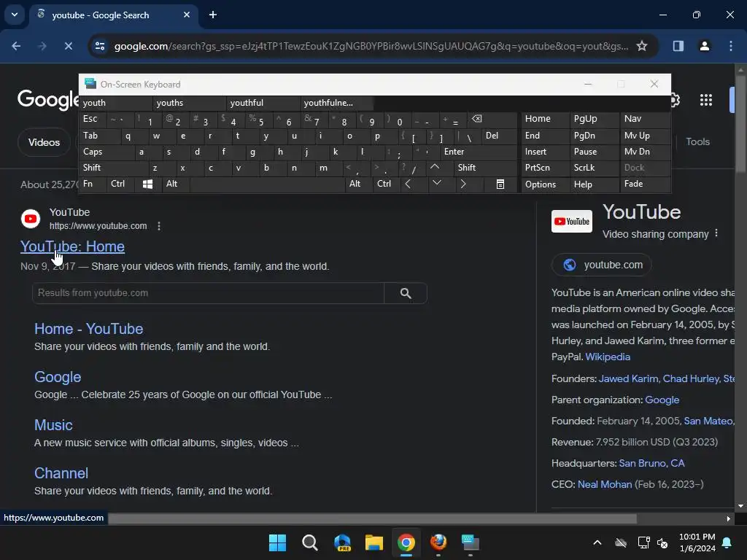
Task: Click the up arrow key on keyboard
Action: pyautogui.click(x=435, y=168)
